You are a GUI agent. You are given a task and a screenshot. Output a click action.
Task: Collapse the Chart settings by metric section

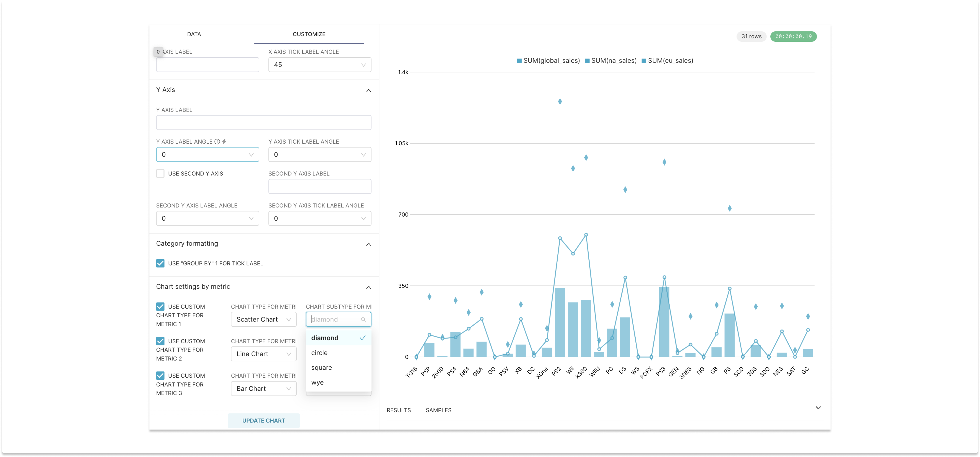click(x=368, y=287)
